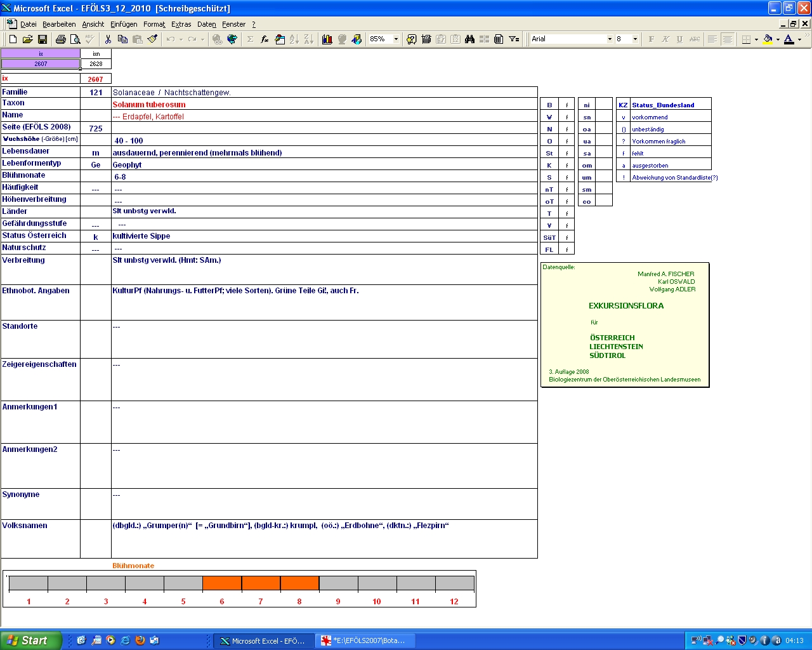Create a new workbook with the New icon
The height and width of the screenshot is (650, 812).
tap(13, 39)
